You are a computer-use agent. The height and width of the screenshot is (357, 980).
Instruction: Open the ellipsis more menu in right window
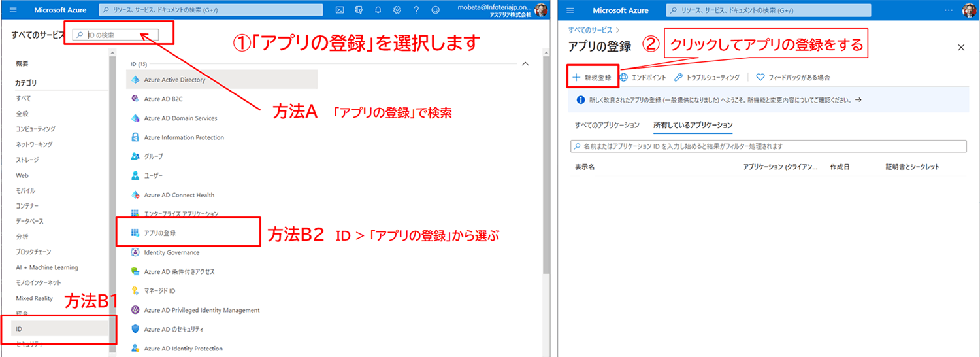(948, 10)
